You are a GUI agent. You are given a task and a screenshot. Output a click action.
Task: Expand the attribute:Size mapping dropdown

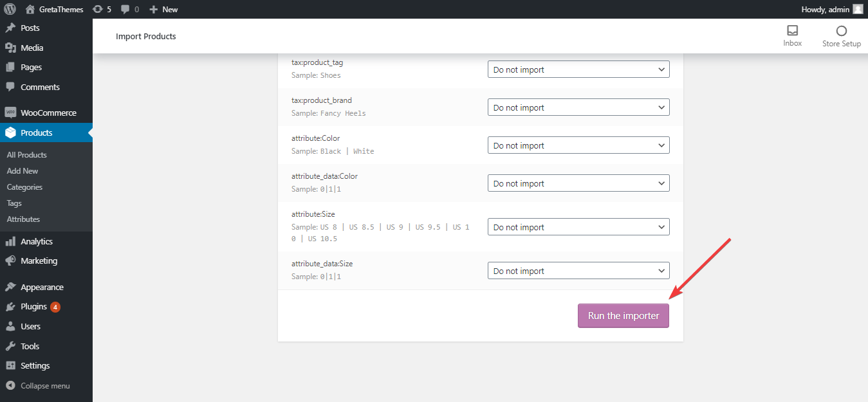[578, 227]
